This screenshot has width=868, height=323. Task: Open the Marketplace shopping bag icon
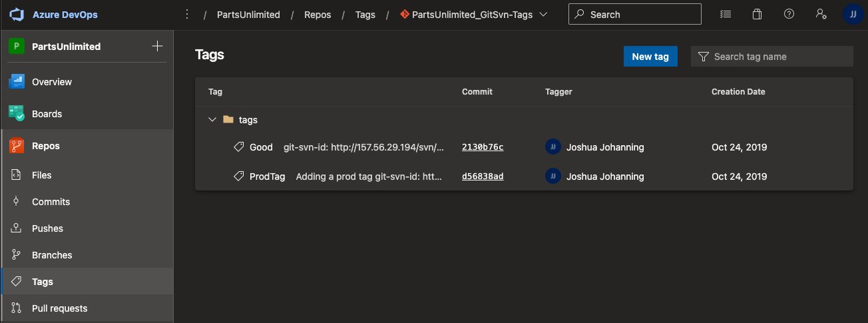pos(757,14)
